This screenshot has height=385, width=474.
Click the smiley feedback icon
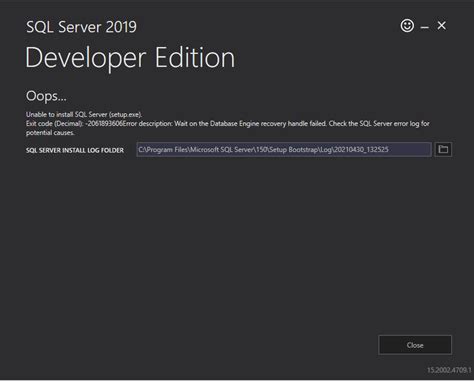coord(407,26)
